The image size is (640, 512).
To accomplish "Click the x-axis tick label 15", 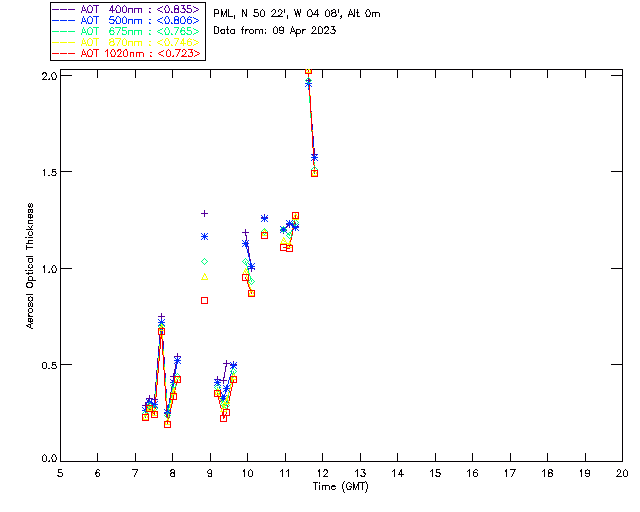I will point(435,473).
